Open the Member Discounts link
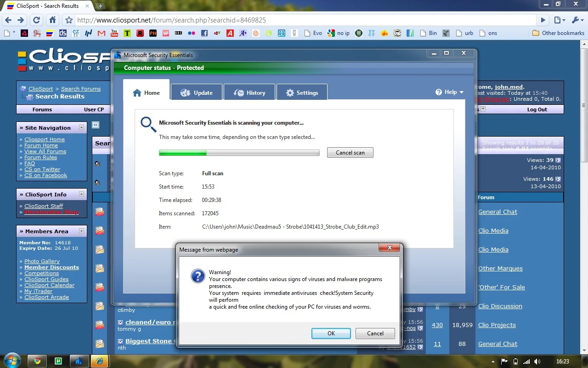 (51, 267)
